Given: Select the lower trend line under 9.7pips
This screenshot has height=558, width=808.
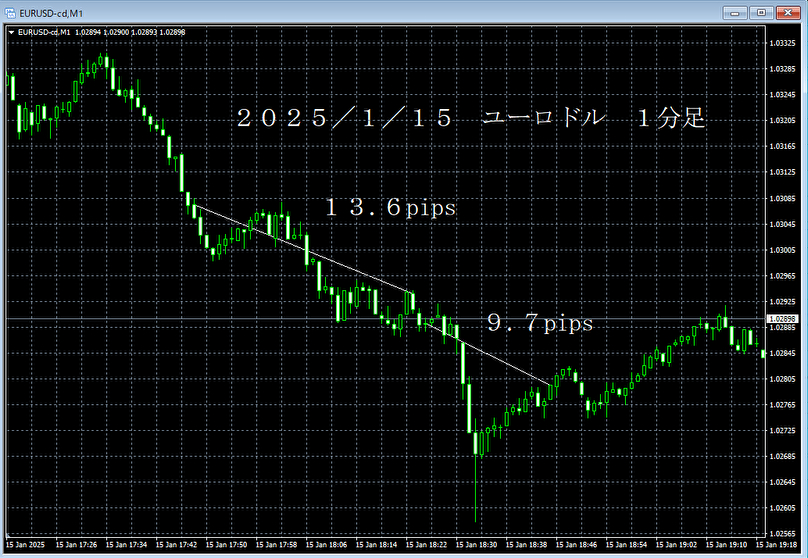Looking at the screenshot, I should point(490,352).
